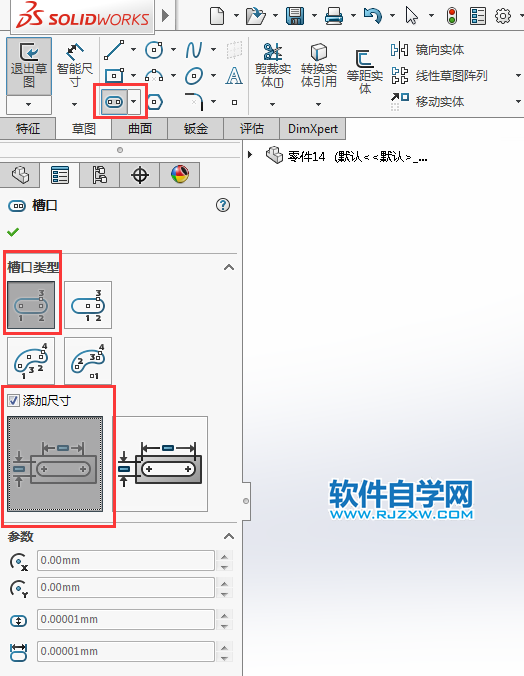Confirm the slot with green checkmark

(x=13, y=232)
